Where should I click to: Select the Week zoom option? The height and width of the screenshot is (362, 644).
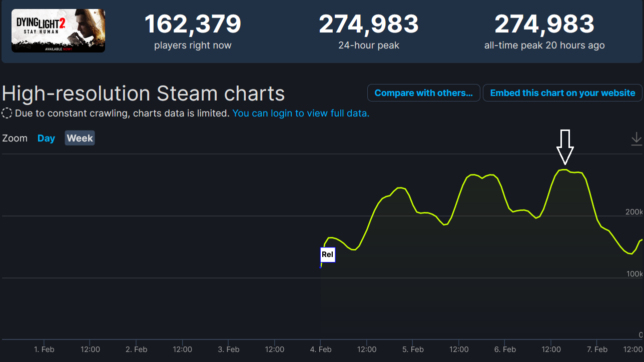[x=80, y=138]
